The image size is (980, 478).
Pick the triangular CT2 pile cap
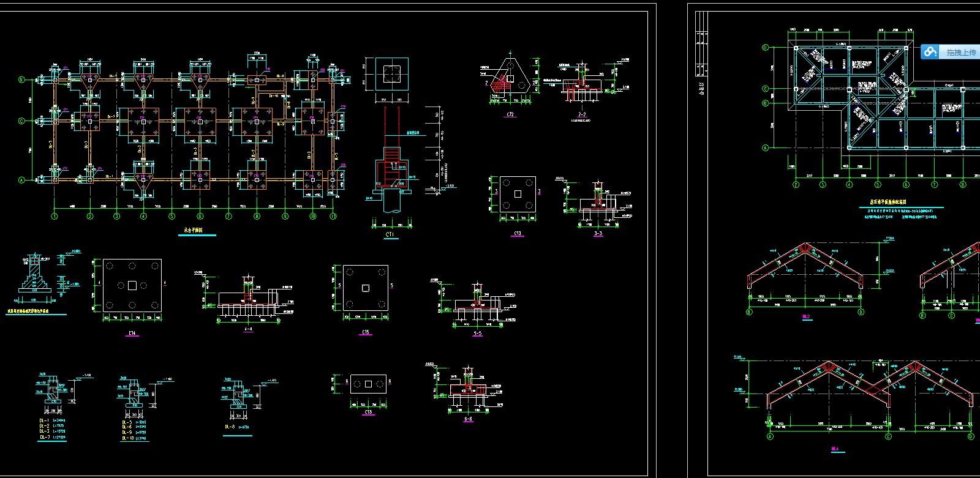coord(510,80)
